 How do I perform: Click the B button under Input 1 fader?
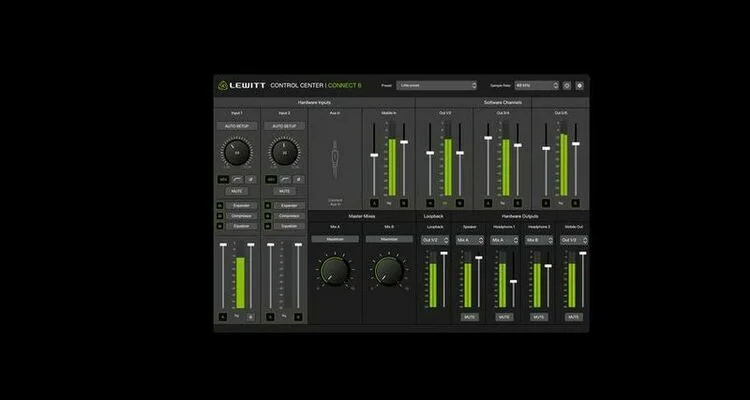[x=251, y=317]
